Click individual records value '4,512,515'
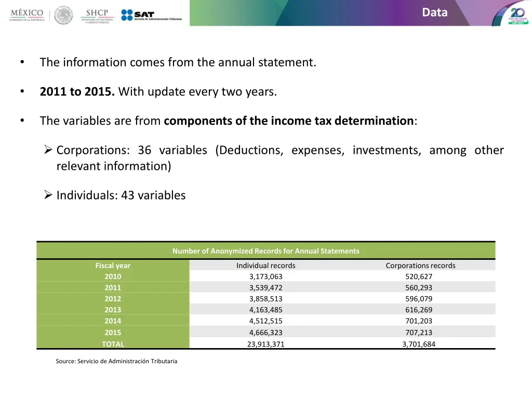Screen dimensions: 532x399 pyautogui.click(x=265, y=321)
